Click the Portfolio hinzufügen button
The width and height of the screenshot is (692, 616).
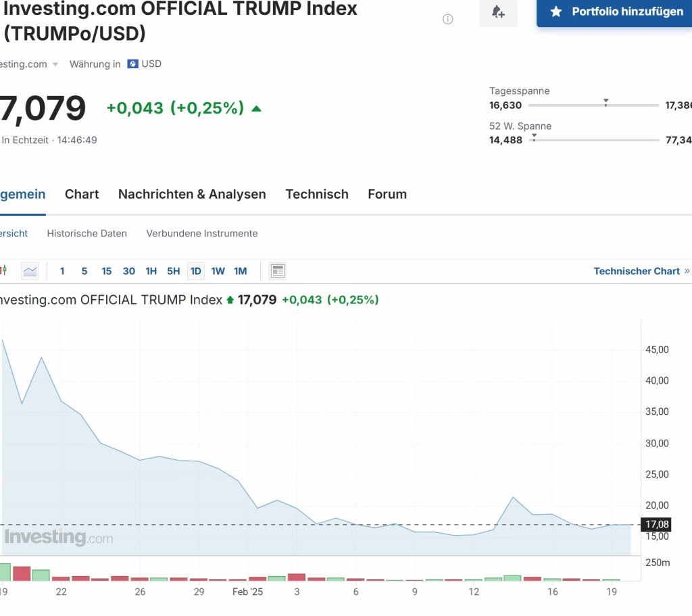tap(615, 11)
